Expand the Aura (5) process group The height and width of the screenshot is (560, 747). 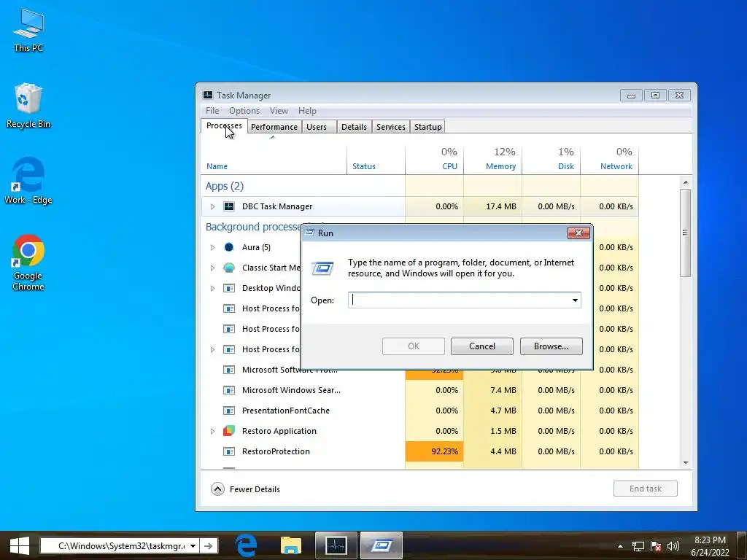pyautogui.click(x=212, y=247)
